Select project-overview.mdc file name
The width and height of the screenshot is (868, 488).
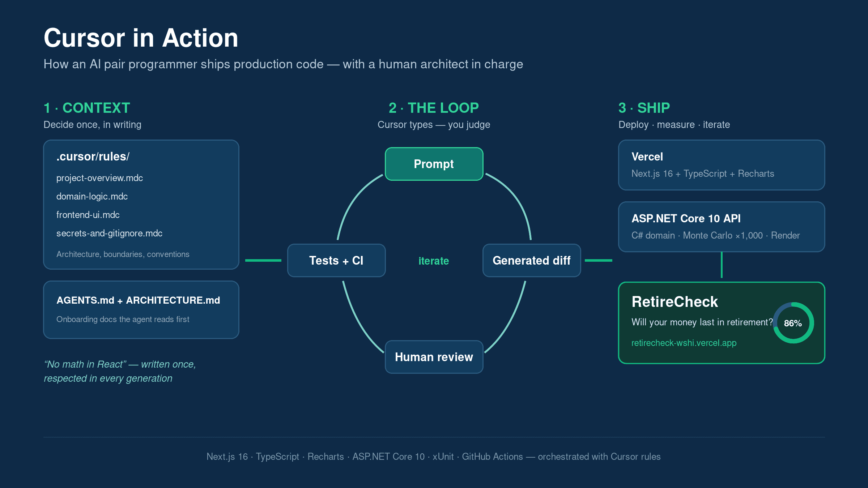pos(99,178)
